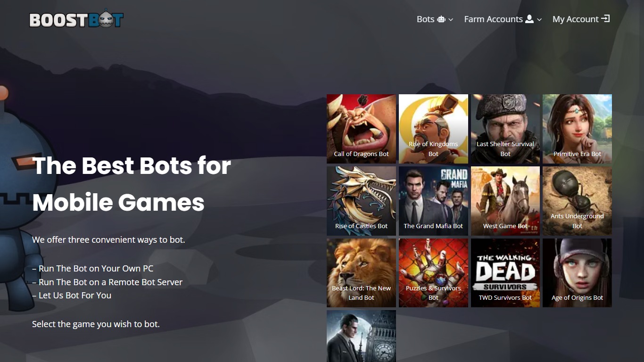Click "Select the game you wish to bot."

pyautogui.click(x=96, y=324)
